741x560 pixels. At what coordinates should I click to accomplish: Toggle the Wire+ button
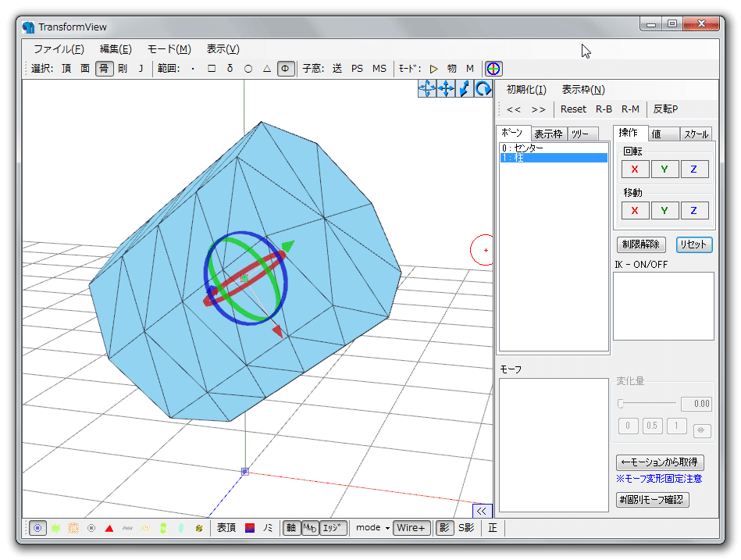click(411, 528)
